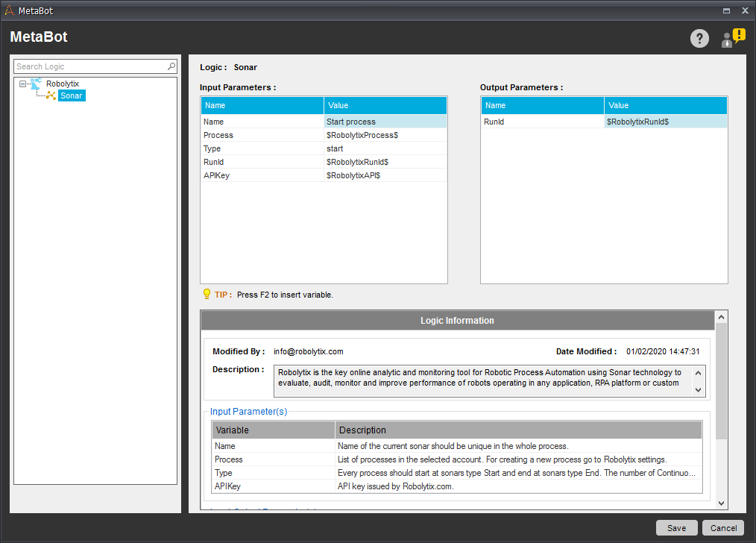
Task: Click Input Parameters 'Name' column header
Action: click(x=262, y=105)
